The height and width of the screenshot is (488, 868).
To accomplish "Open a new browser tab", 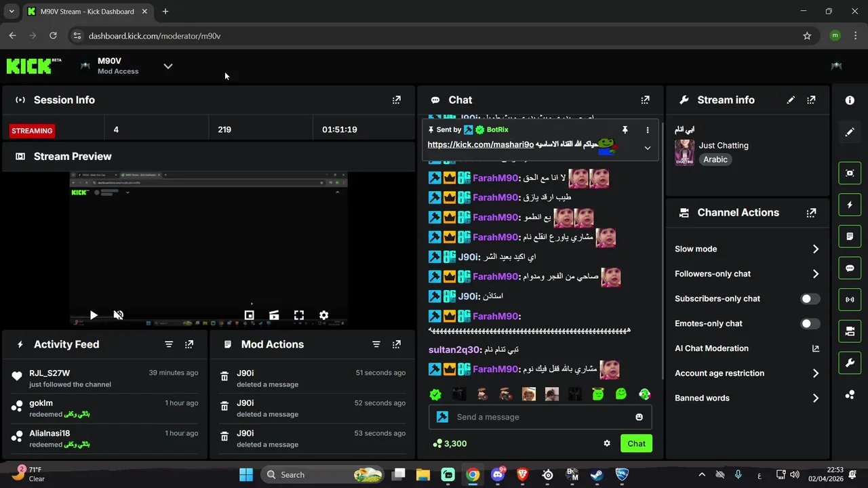I will (x=165, y=12).
